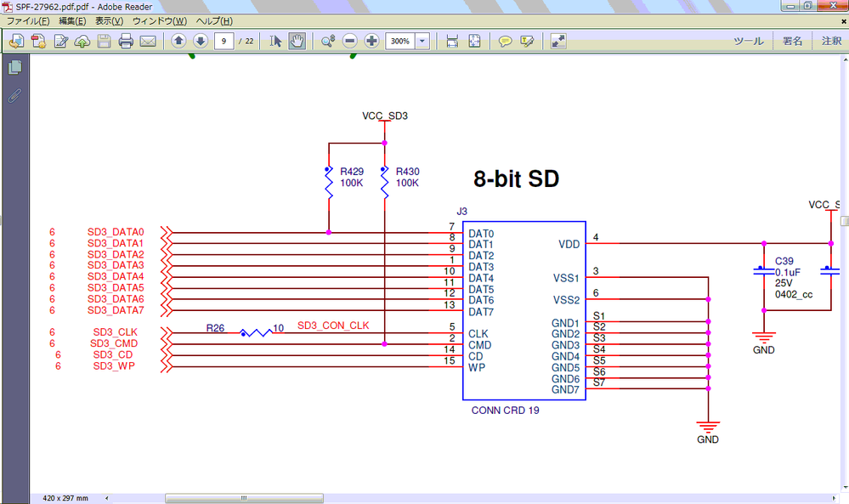849x504 pixels.
Task: Open the ツール panel
Action: (x=748, y=40)
